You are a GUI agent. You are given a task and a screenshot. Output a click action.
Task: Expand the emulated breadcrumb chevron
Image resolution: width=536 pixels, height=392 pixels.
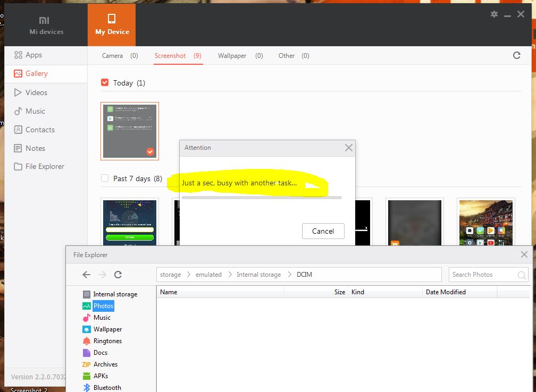(230, 275)
